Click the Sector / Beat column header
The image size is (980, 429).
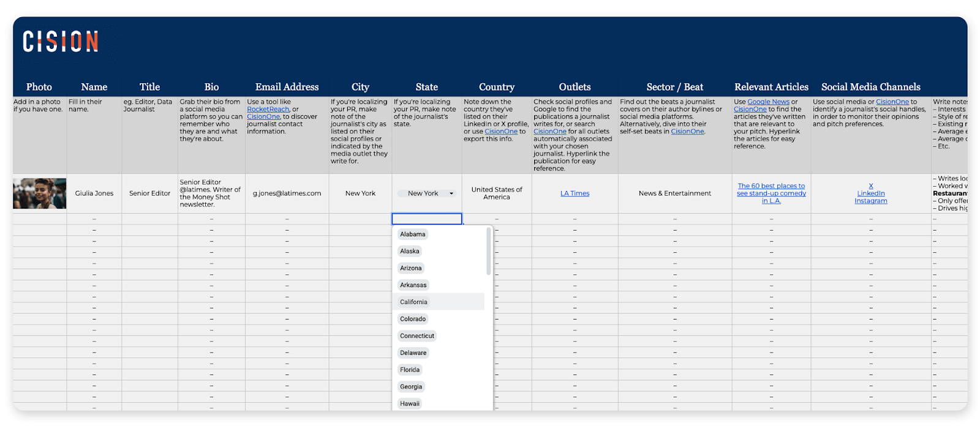point(675,87)
